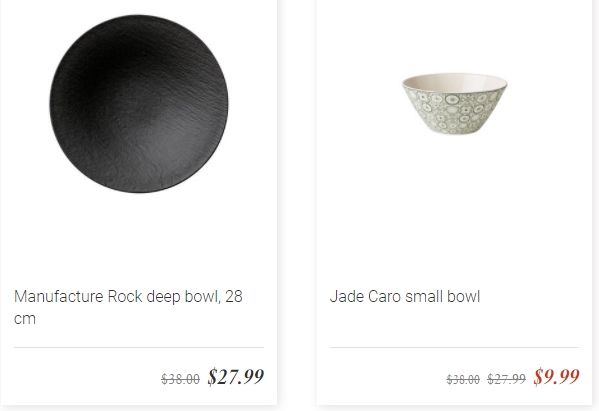
Task: Click the green patterned side of the jade bowl
Action: tap(453, 113)
